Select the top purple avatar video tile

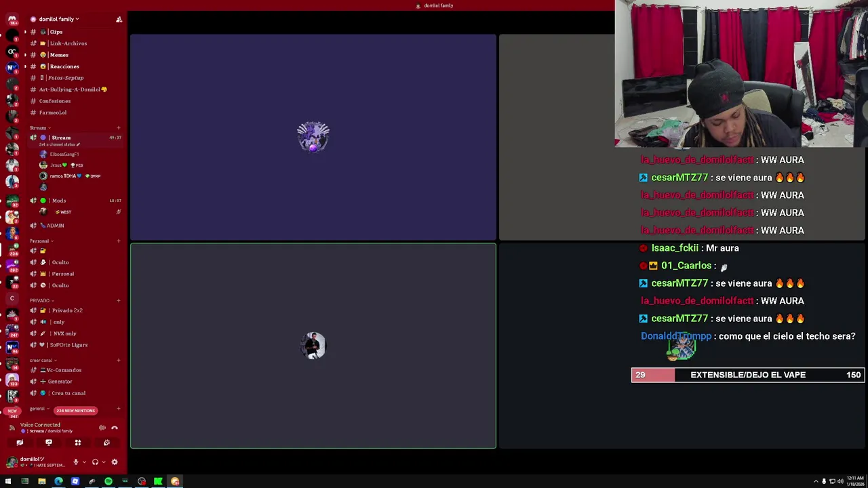(x=313, y=138)
